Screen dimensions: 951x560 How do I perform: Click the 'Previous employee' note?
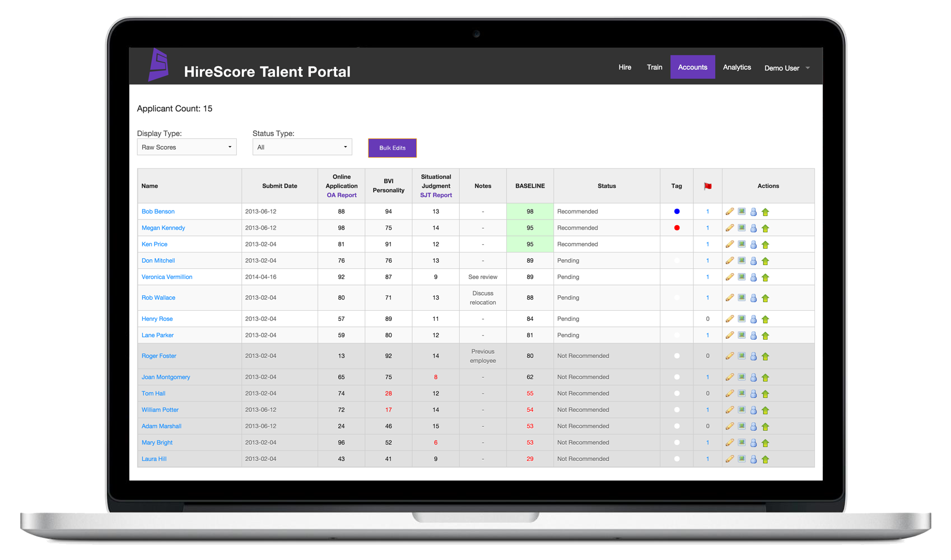coord(483,356)
